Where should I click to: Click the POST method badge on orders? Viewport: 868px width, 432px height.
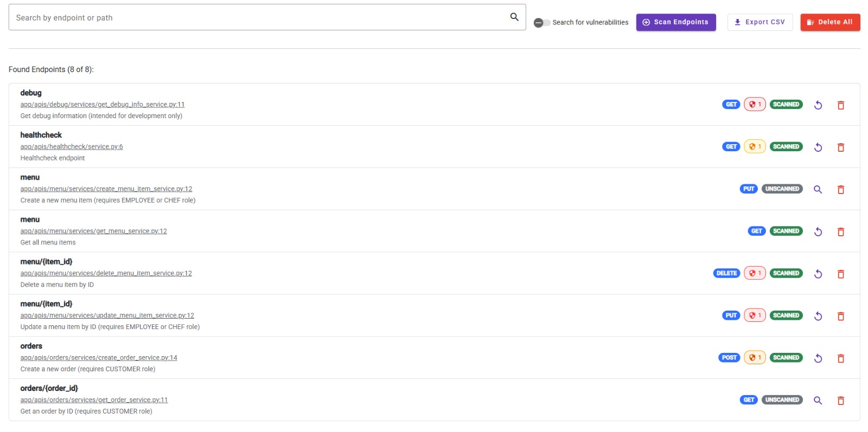(x=729, y=358)
